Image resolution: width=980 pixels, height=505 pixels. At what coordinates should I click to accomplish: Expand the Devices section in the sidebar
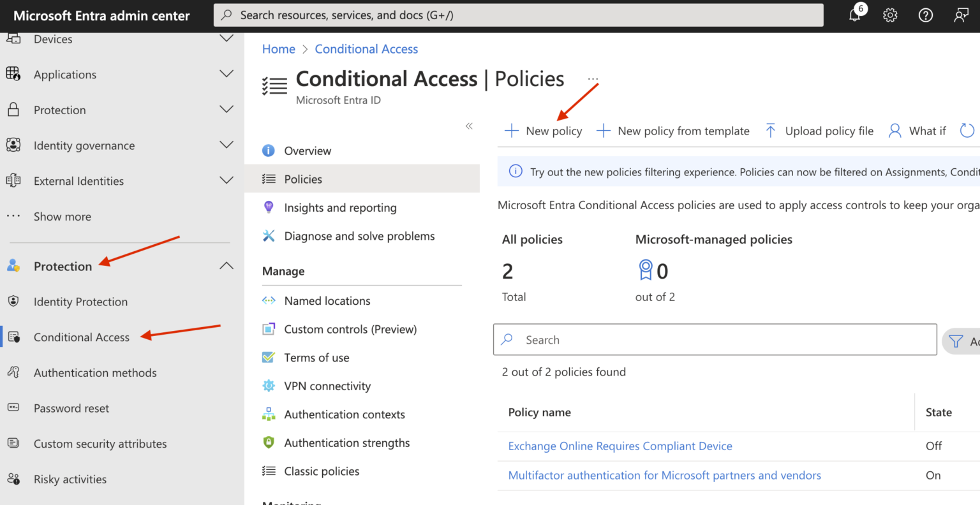click(x=226, y=38)
